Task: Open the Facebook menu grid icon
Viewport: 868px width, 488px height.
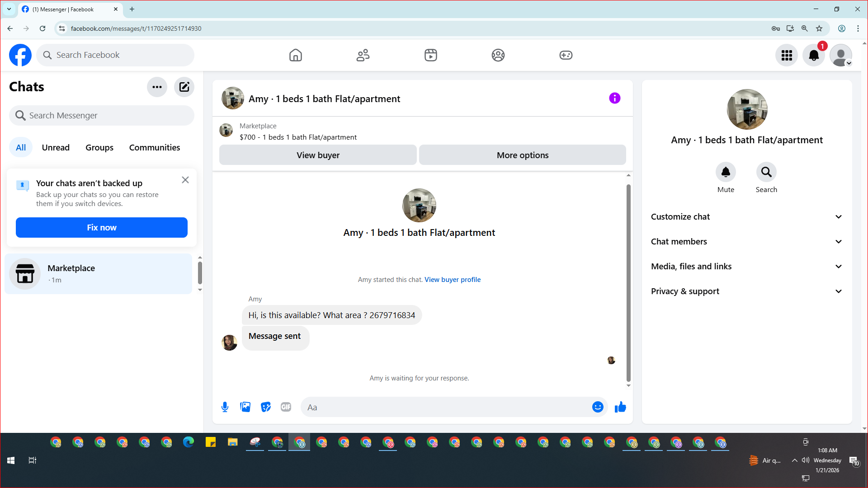Action: click(787, 55)
